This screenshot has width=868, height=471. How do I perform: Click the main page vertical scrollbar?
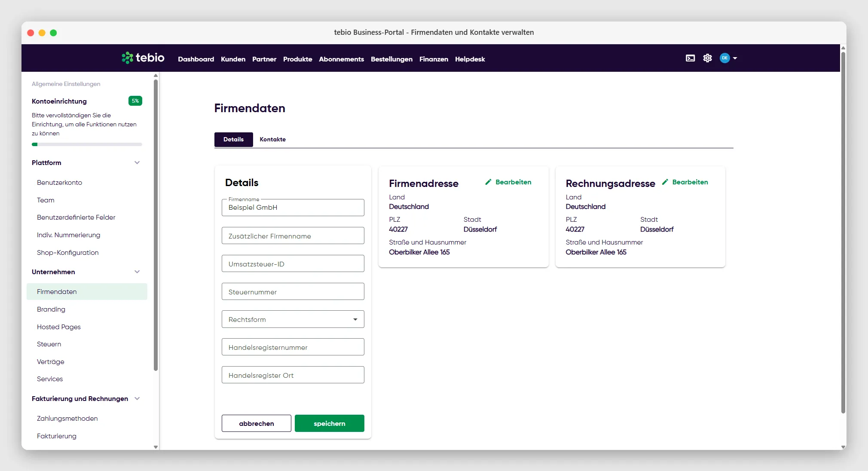[843, 232]
